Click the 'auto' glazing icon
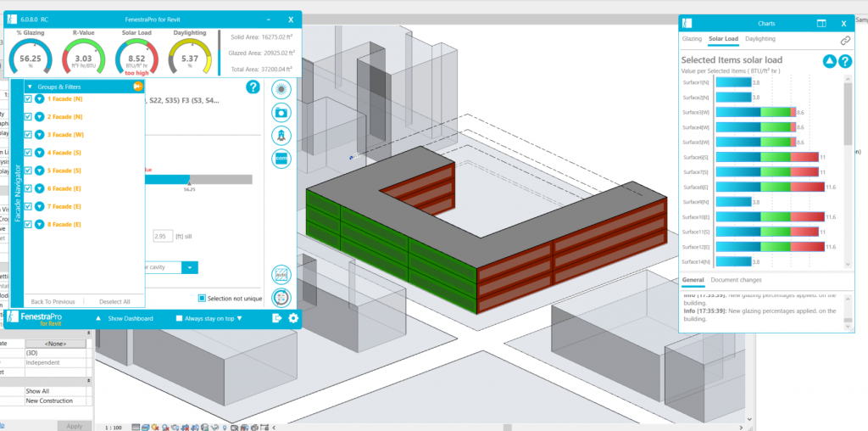 pos(281,276)
